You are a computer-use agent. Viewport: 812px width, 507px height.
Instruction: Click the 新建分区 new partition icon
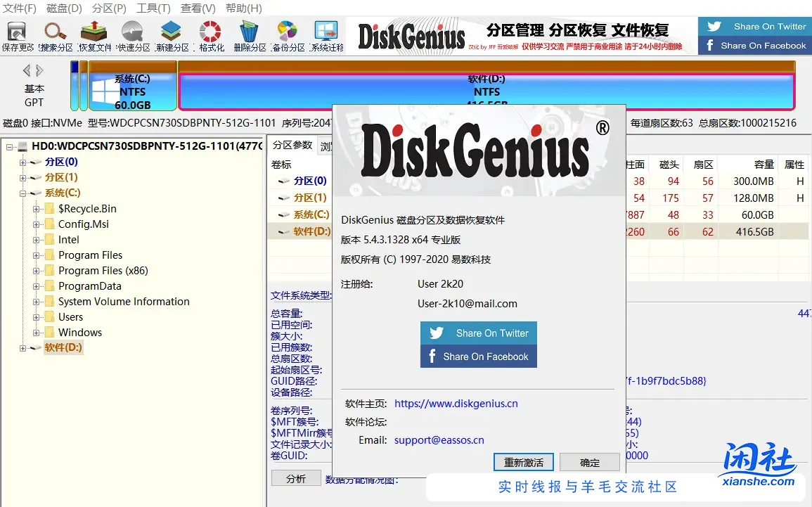(x=171, y=34)
